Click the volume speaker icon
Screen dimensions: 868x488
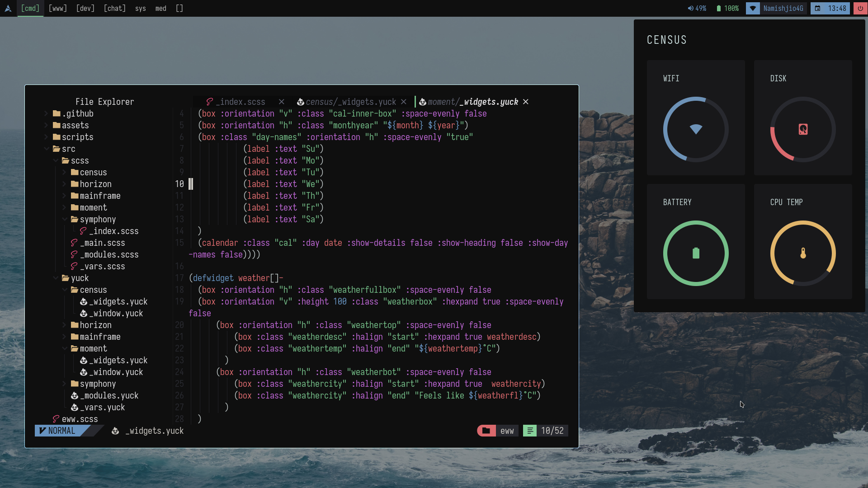pos(690,8)
